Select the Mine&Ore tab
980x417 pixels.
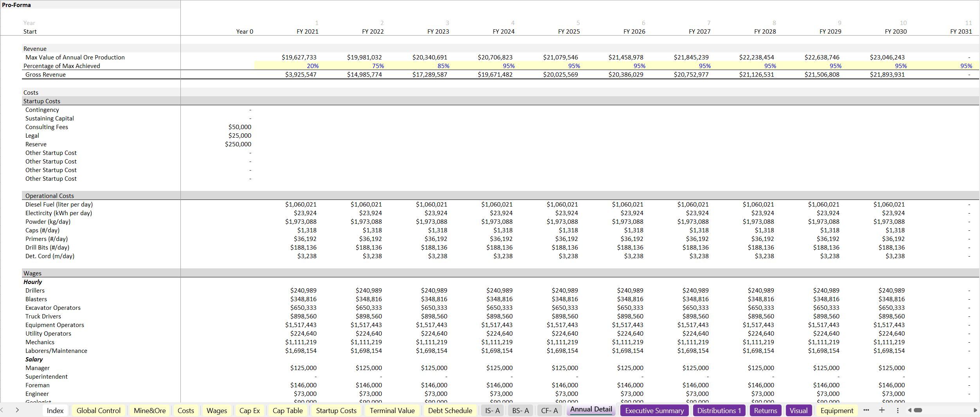click(x=150, y=411)
